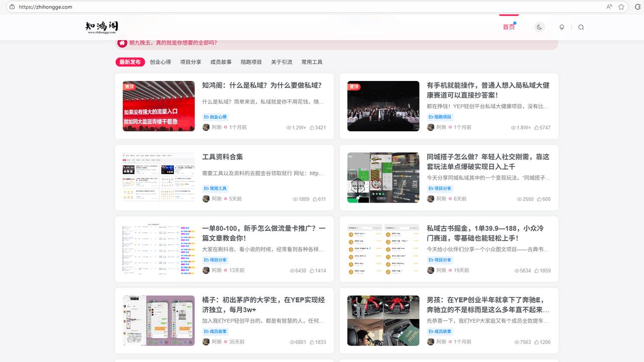Switch to the 项目分享 category tab
644x362 pixels.
point(191,62)
